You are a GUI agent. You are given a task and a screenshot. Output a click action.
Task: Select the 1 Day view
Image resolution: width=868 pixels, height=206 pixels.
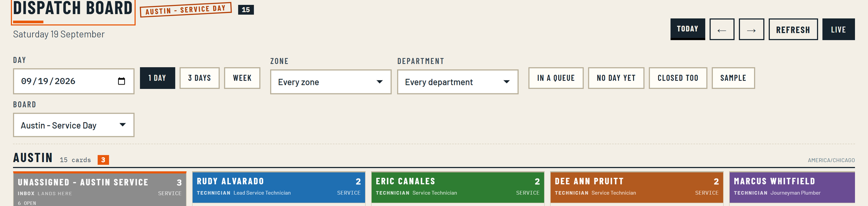click(x=157, y=78)
